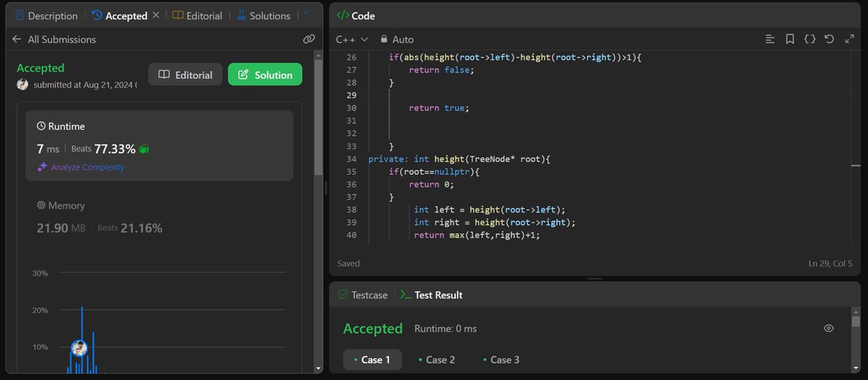Select Case 2 result
The height and width of the screenshot is (380, 868).
tap(437, 360)
